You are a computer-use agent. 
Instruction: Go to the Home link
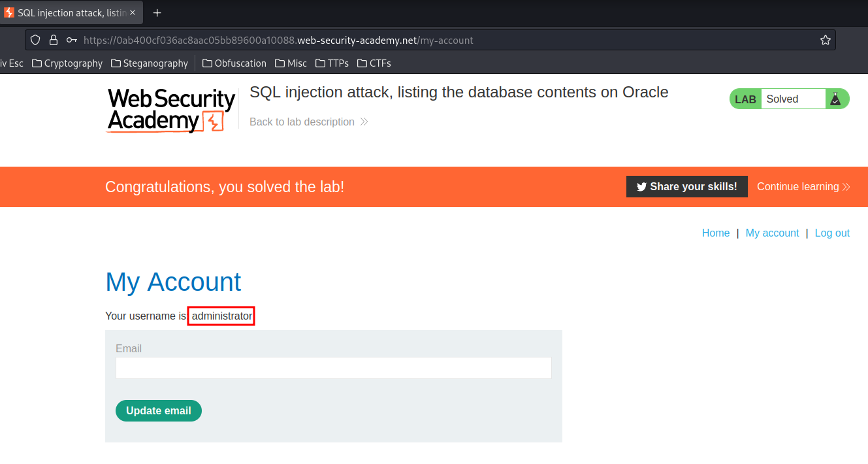click(x=716, y=233)
